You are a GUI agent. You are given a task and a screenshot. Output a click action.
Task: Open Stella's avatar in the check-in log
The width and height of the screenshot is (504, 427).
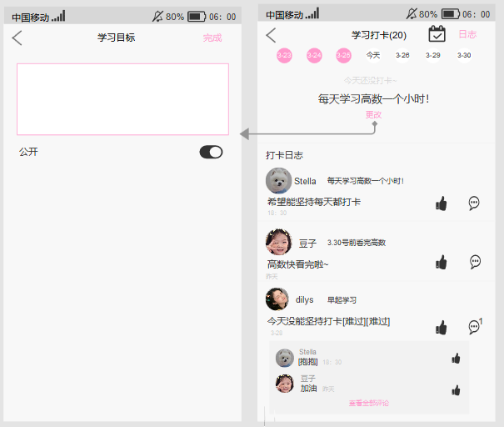click(x=278, y=180)
